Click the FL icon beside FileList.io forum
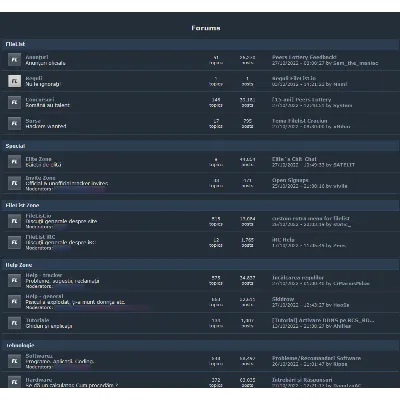 [14, 221]
